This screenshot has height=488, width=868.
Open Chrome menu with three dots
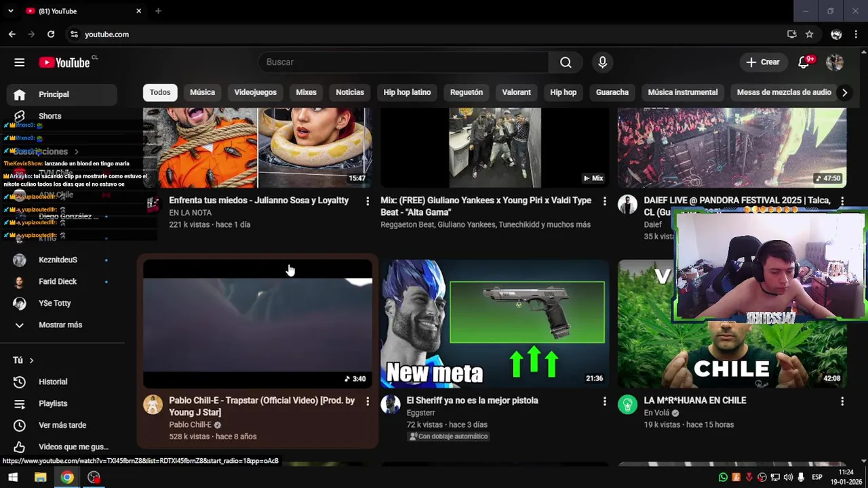(x=856, y=34)
